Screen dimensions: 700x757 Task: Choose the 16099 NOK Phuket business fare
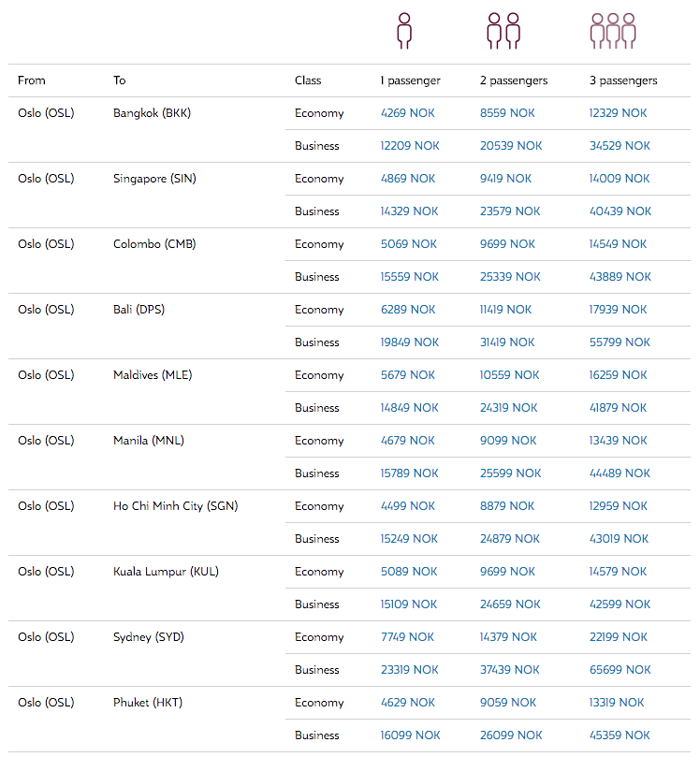[x=410, y=735]
